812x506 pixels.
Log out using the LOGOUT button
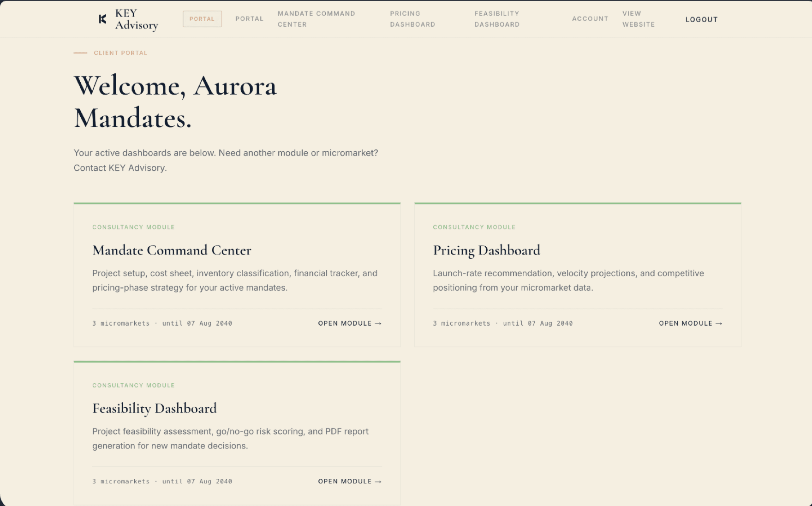pyautogui.click(x=701, y=19)
